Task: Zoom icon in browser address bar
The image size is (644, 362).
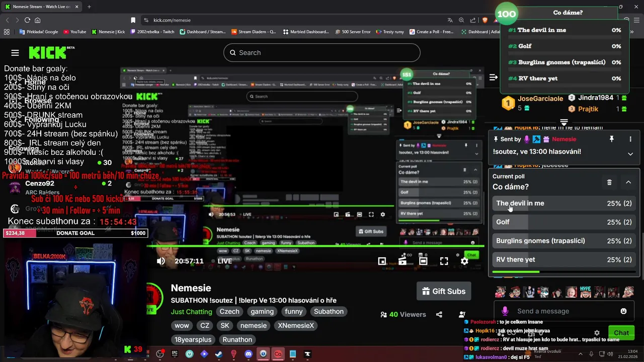Action: tap(461, 20)
